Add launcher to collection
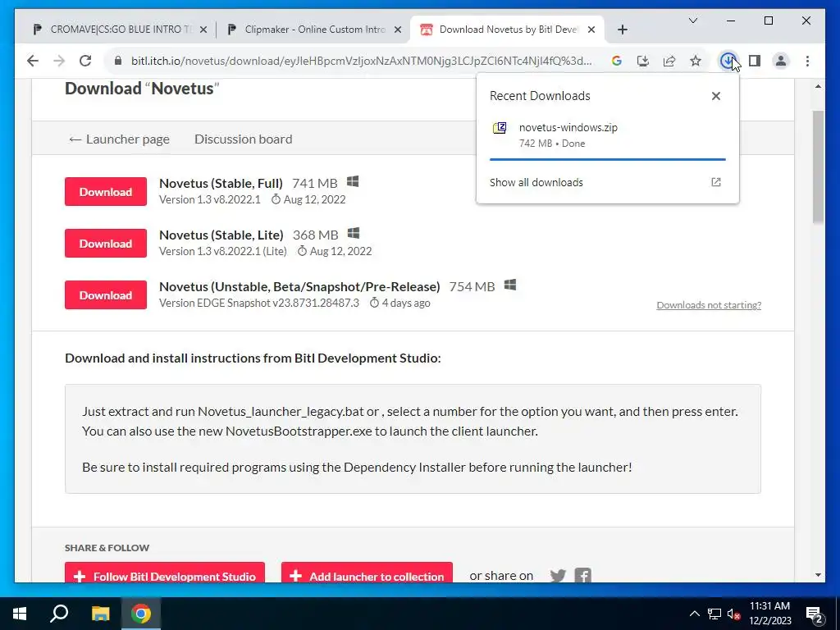The width and height of the screenshot is (840, 630). [367, 573]
